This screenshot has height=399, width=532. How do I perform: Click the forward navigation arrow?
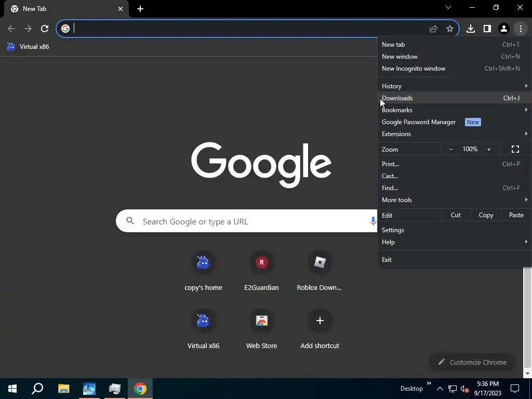(28, 29)
